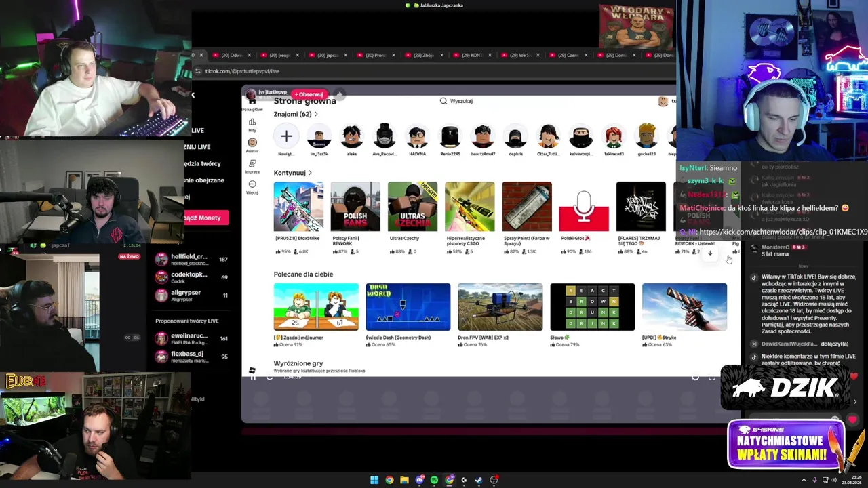Switch to browser tab '(29) KONT'
This screenshot has height=488, width=868.
click(x=472, y=55)
